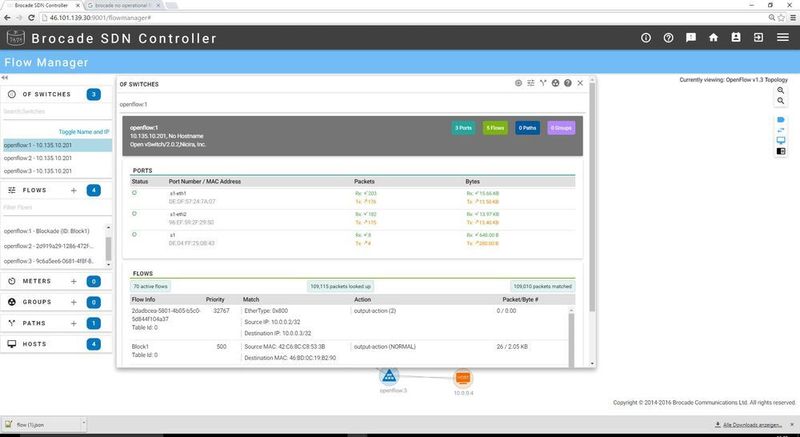
Task: Click the sidebar flows list scrollbar
Action: tap(108, 248)
